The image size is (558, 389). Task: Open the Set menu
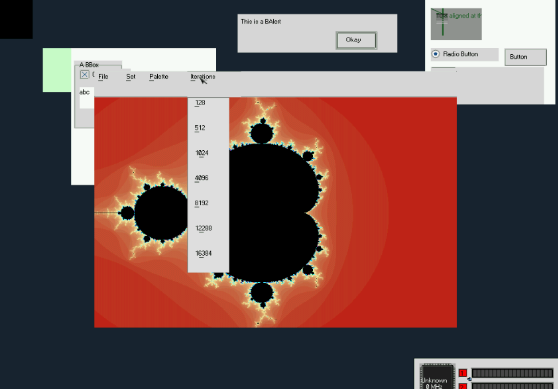(131, 77)
